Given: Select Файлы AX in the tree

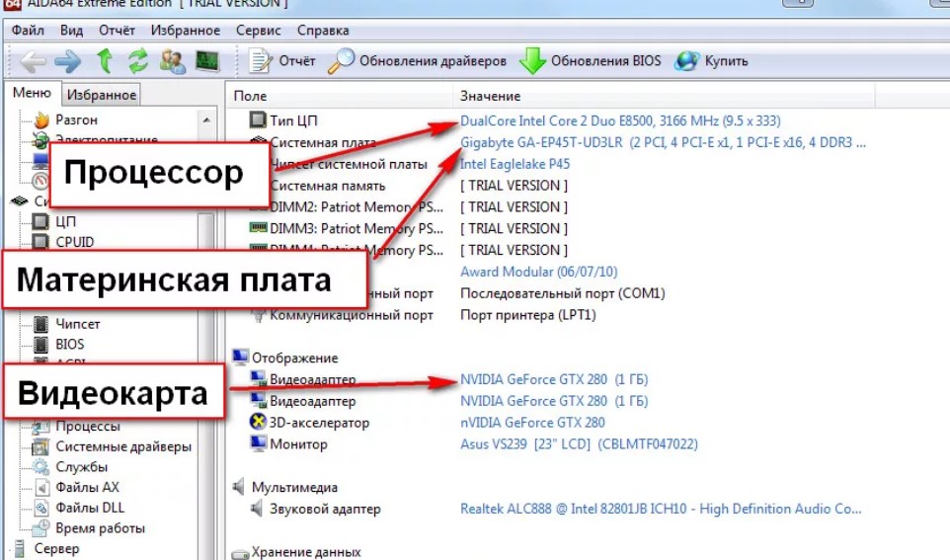Looking at the screenshot, I should tap(87, 487).
